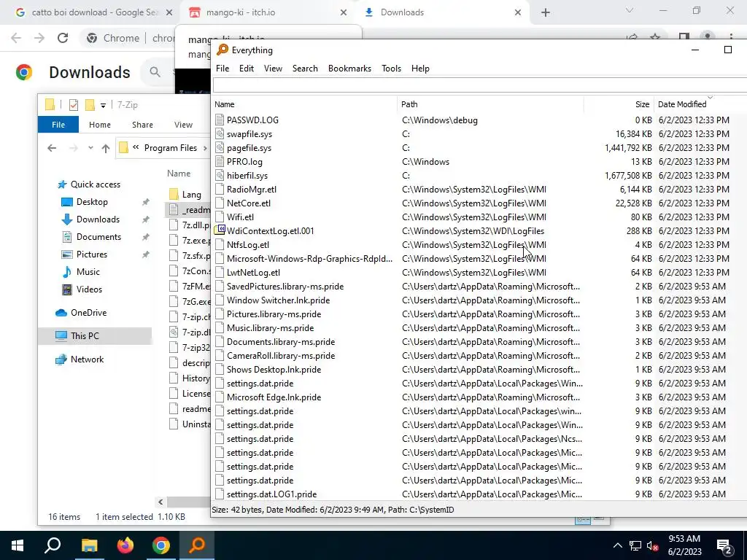Select Documents in Explorer sidebar

coord(98,237)
